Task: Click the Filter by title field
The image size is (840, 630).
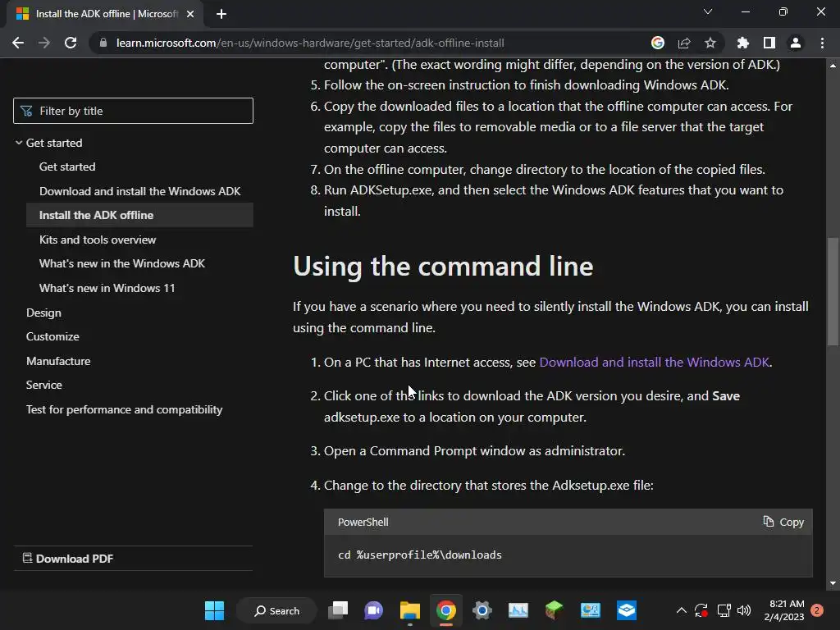Action: pyautogui.click(x=133, y=111)
